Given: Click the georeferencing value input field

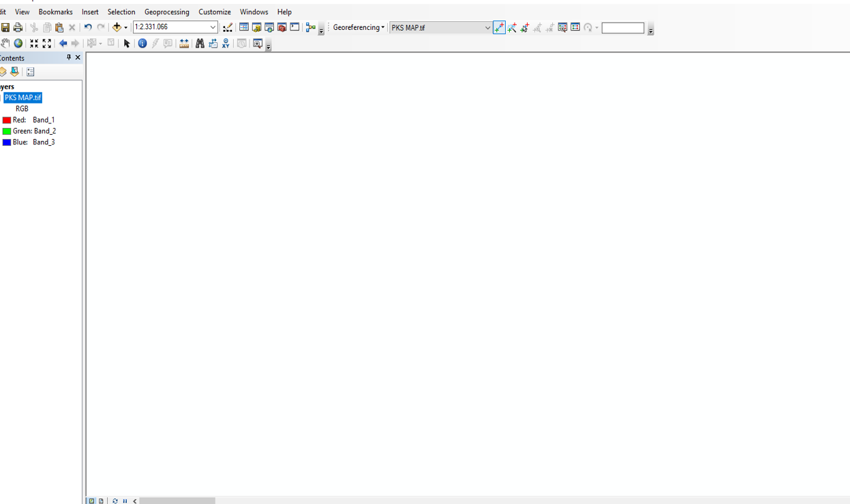Looking at the screenshot, I should (x=623, y=28).
